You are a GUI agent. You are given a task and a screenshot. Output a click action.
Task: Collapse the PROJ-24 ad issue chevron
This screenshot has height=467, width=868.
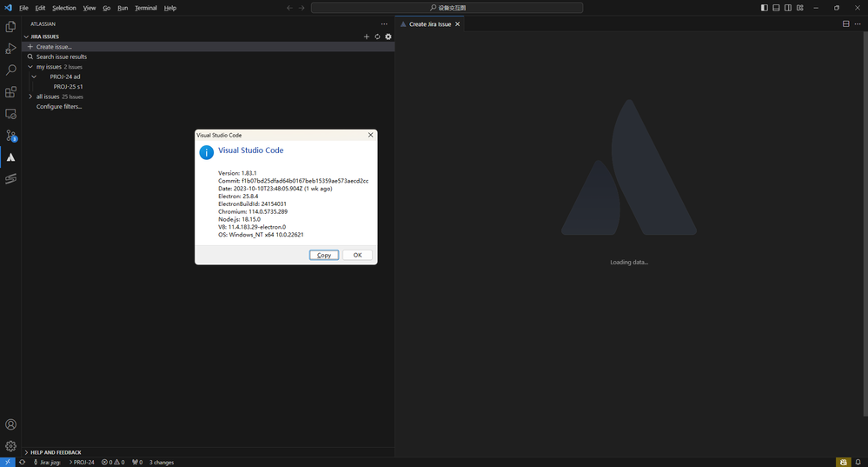[35, 77]
